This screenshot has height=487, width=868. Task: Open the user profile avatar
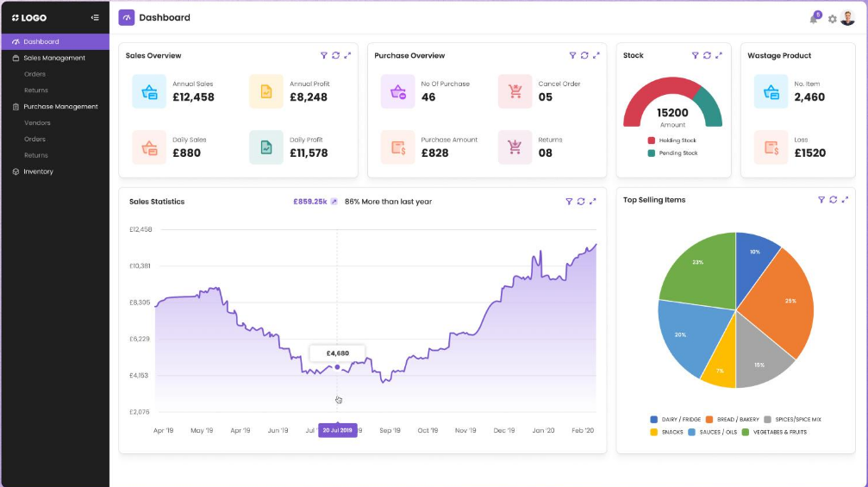(x=847, y=18)
